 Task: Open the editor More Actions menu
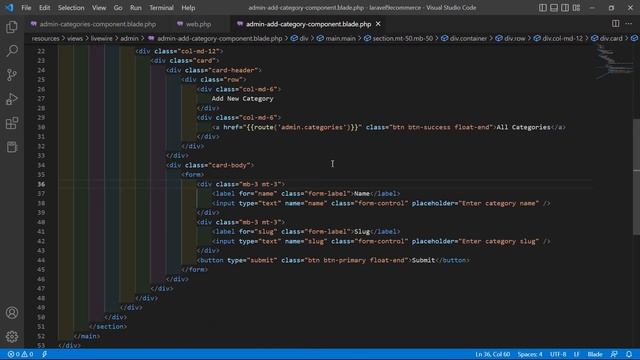click(x=629, y=24)
